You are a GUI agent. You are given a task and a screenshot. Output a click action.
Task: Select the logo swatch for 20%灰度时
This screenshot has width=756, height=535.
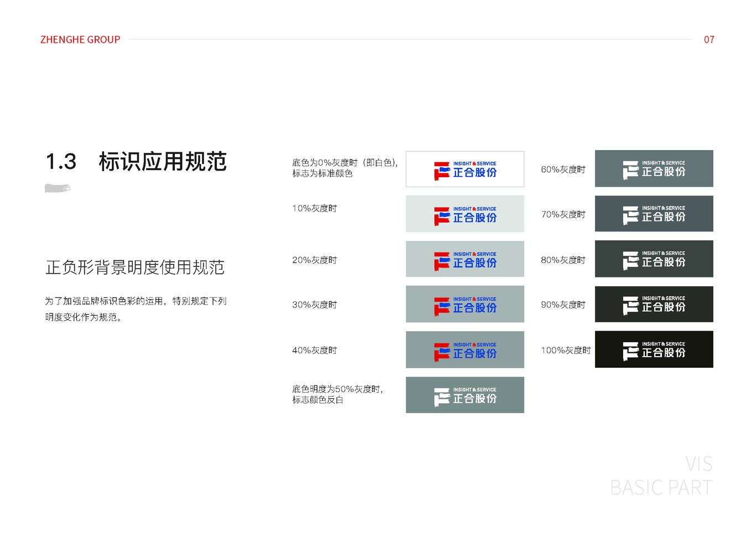pyautogui.click(x=465, y=259)
